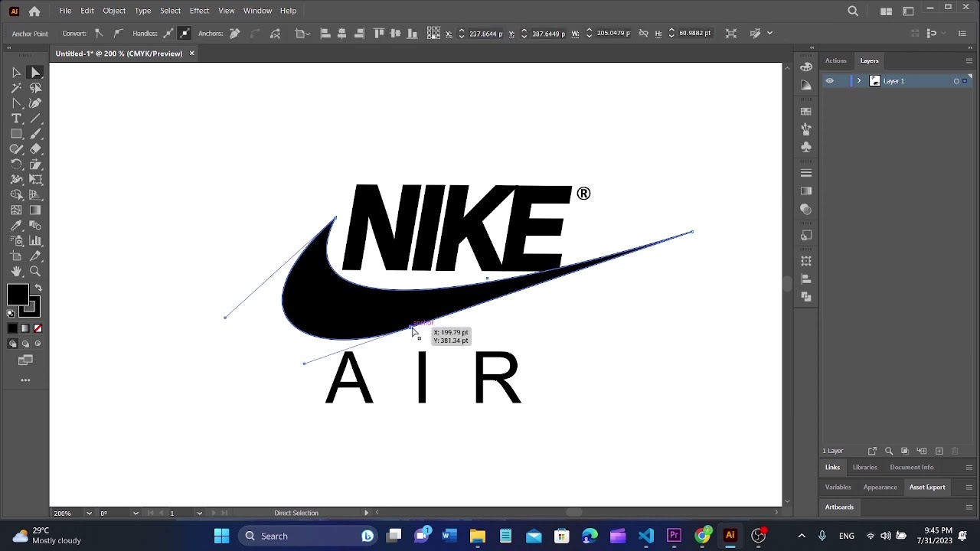Enable Draw Behind mode
The height and width of the screenshot is (551, 980).
point(25,344)
